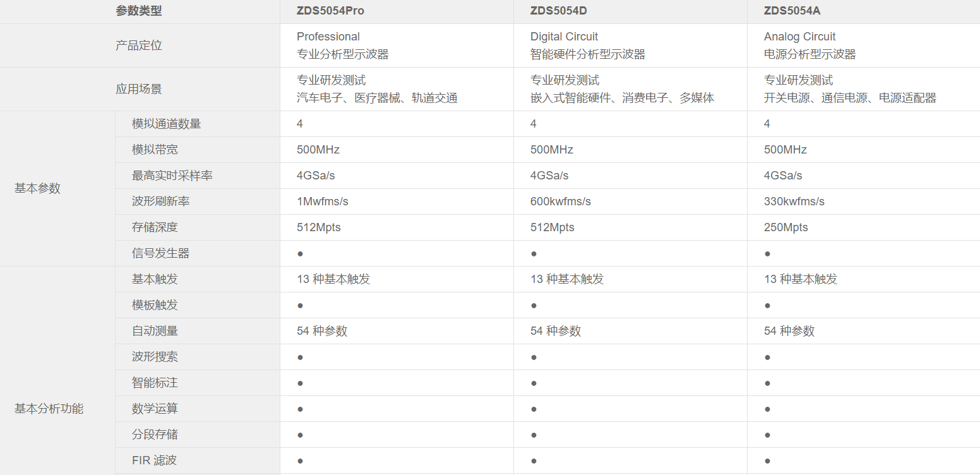
Task: Select the 基本触发 row label
Action: click(155, 279)
